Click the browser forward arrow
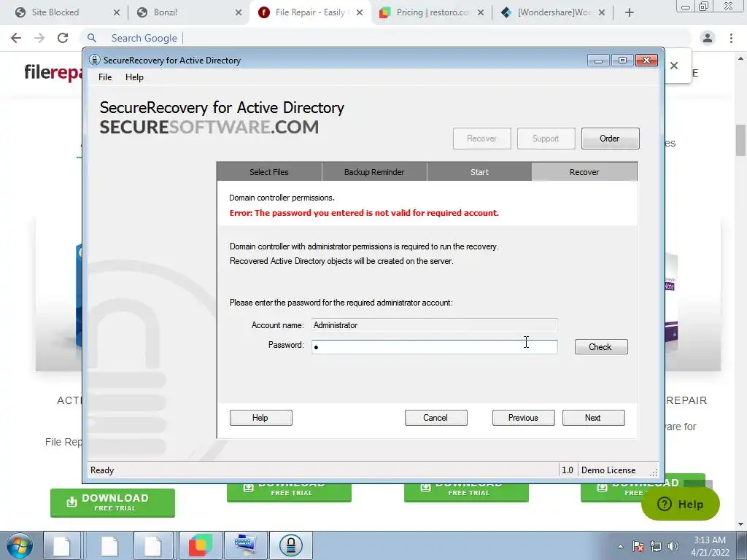Image resolution: width=747 pixels, height=560 pixels. pos(39,38)
